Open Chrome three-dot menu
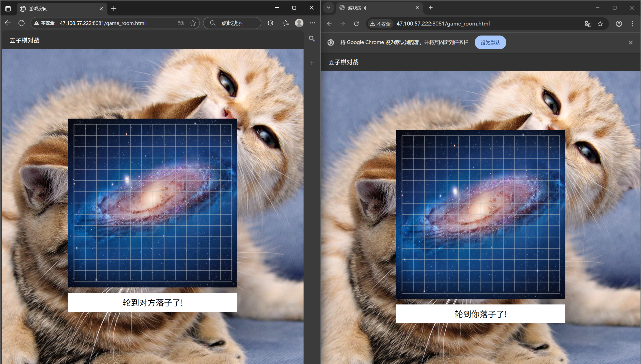 point(632,24)
